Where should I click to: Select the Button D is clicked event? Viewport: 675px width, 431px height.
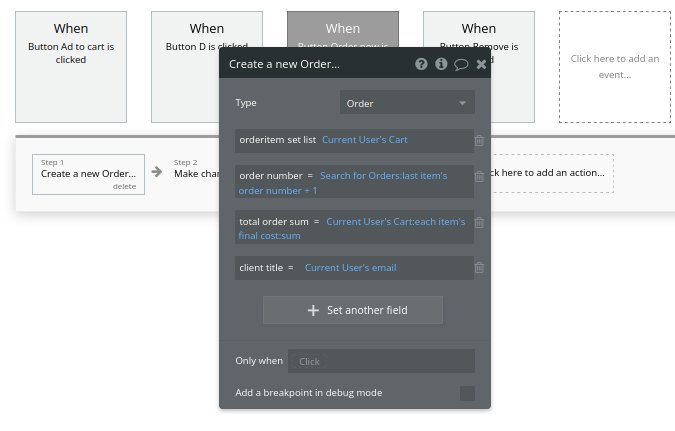click(x=207, y=66)
